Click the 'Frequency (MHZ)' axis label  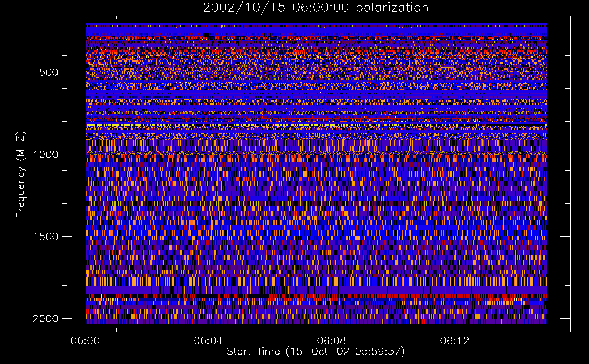(x=21, y=175)
